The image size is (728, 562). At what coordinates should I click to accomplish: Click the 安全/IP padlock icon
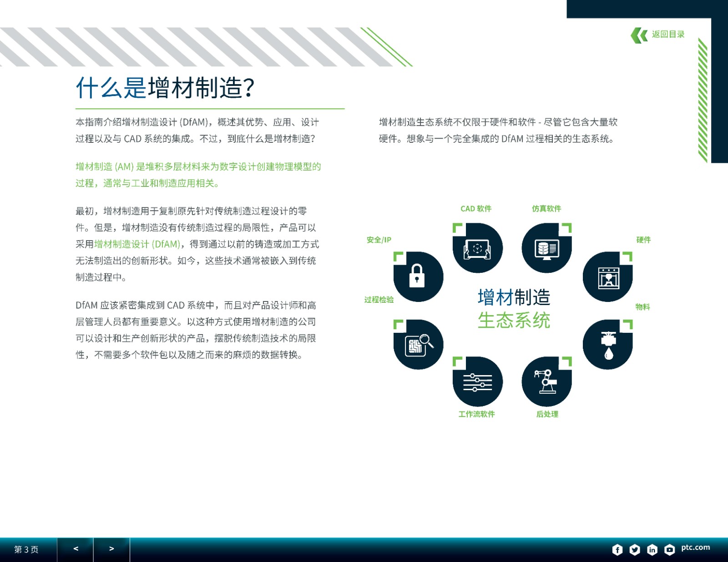pyautogui.click(x=418, y=277)
